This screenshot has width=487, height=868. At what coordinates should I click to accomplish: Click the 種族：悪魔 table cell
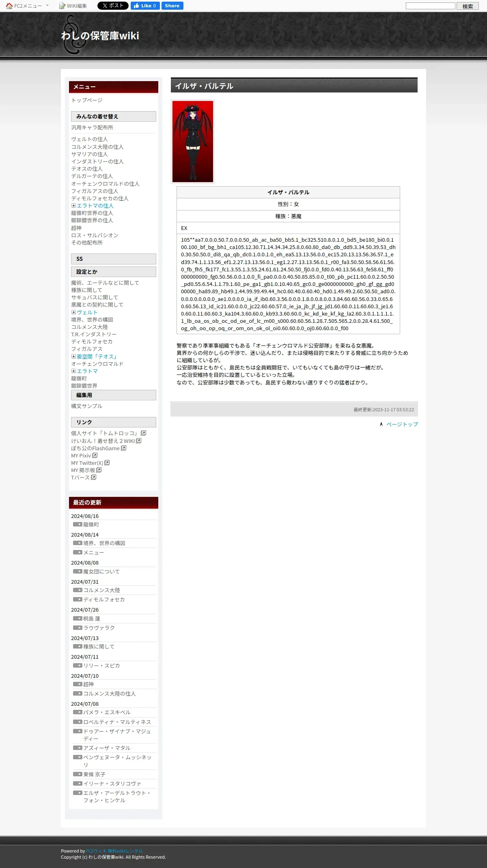[288, 216]
